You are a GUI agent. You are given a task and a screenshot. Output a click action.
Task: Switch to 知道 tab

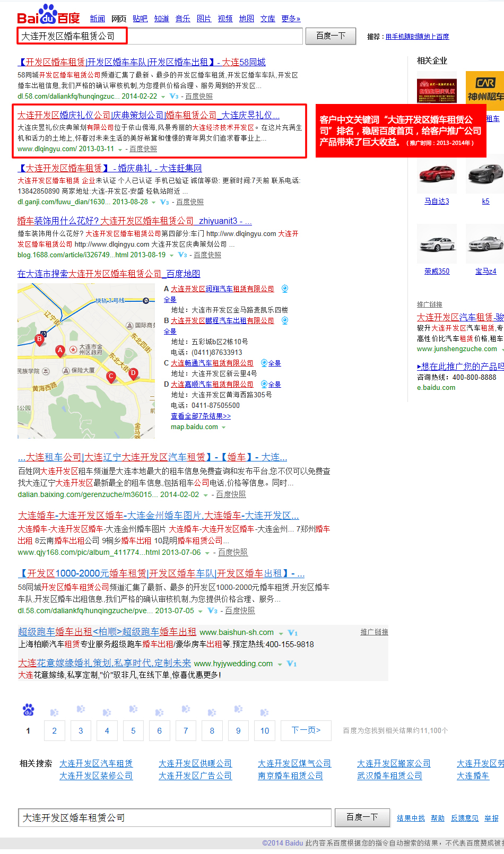(161, 19)
